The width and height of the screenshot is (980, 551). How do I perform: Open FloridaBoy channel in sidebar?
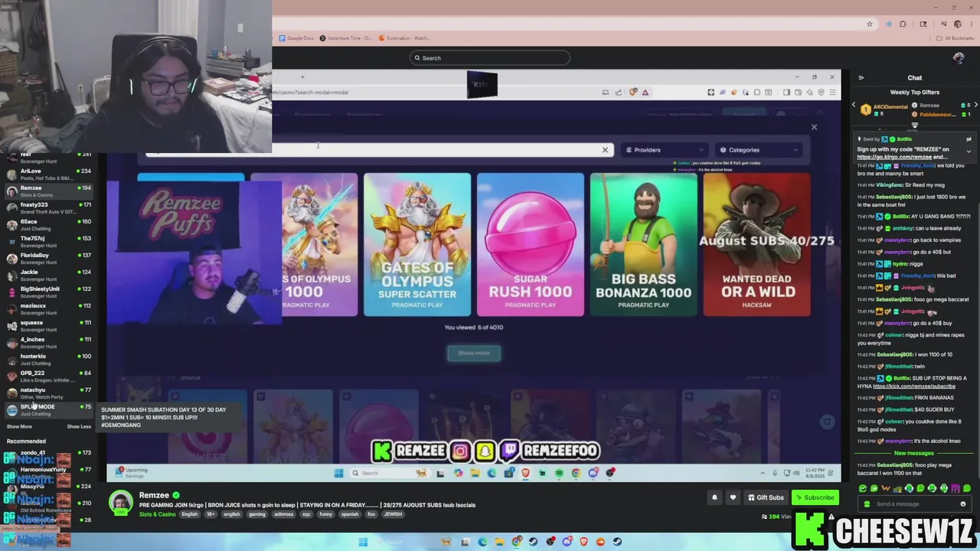47,258
